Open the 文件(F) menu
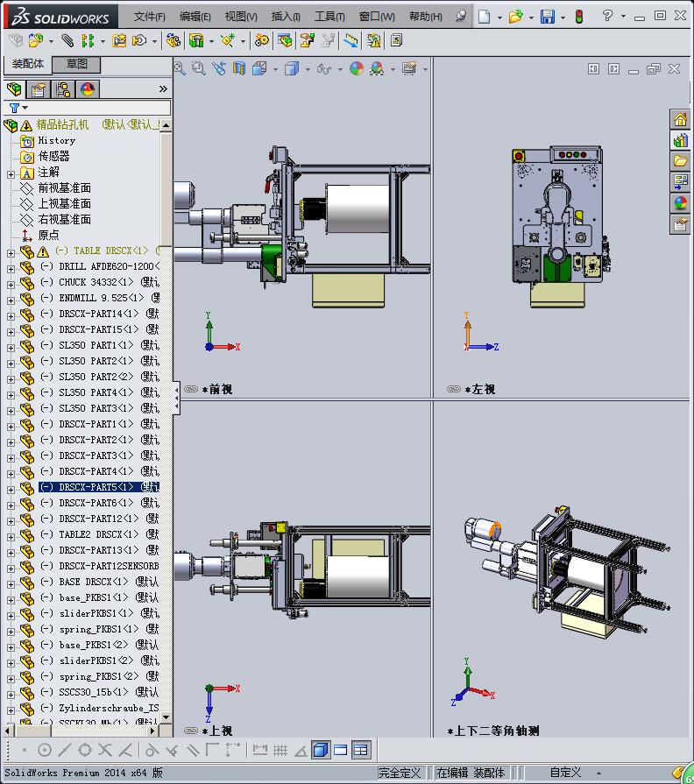Viewport: 694px width, 784px height. click(x=149, y=17)
